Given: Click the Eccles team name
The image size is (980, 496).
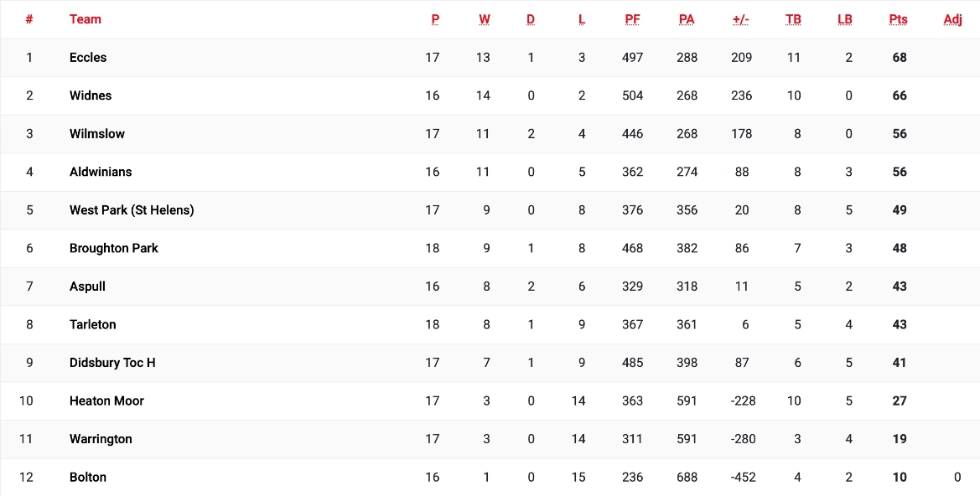Looking at the screenshot, I should pyautogui.click(x=88, y=58).
